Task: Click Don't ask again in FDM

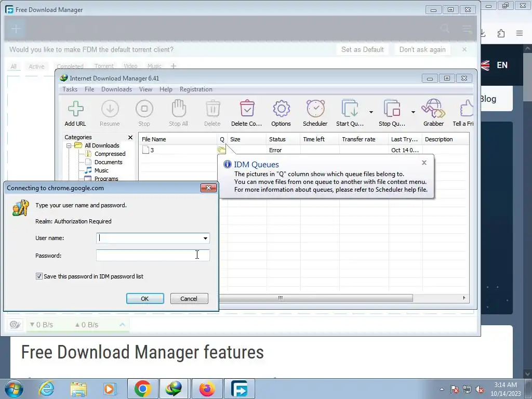Action: click(x=422, y=49)
